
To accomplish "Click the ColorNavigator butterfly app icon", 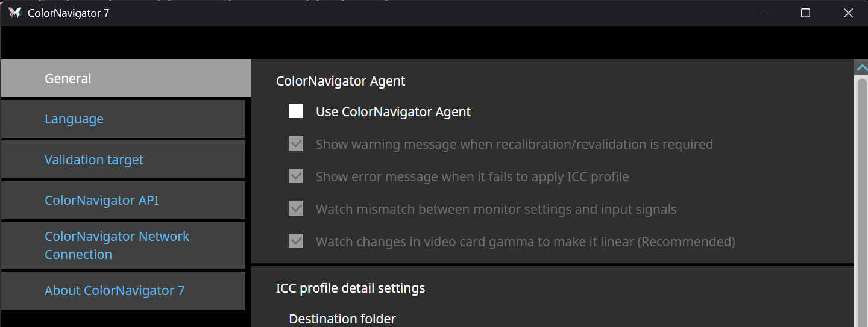I will point(15,13).
